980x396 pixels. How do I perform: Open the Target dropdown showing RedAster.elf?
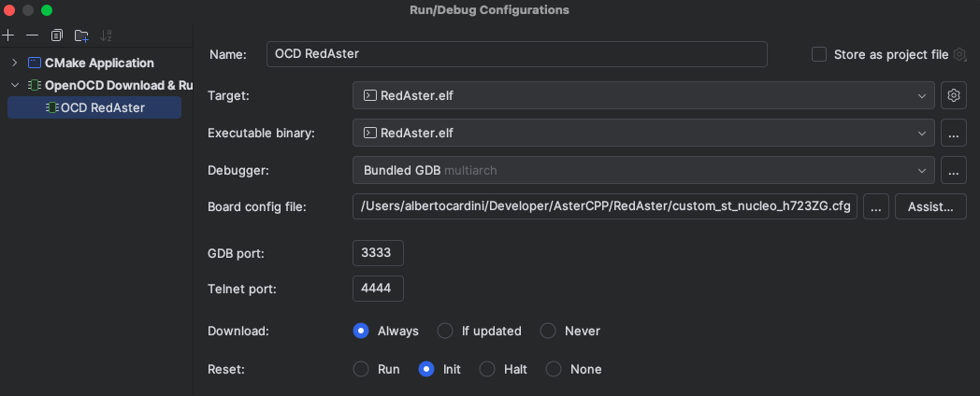pyautogui.click(x=643, y=95)
